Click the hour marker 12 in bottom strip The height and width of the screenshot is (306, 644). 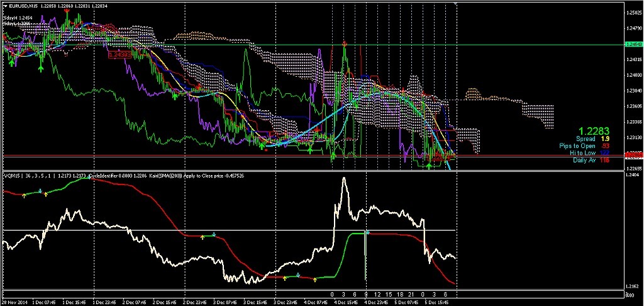click(377, 295)
